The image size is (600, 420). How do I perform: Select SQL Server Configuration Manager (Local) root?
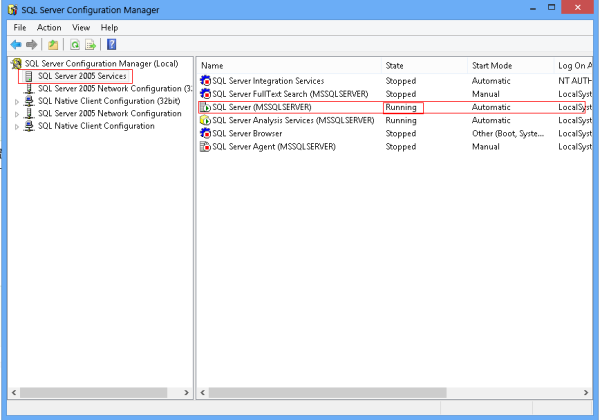coord(101,63)
